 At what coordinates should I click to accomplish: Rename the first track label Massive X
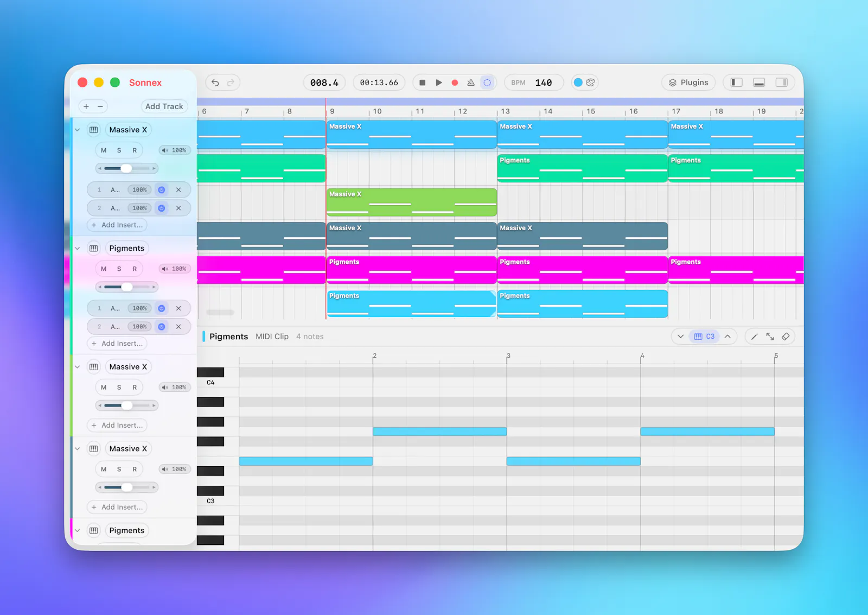128,130
